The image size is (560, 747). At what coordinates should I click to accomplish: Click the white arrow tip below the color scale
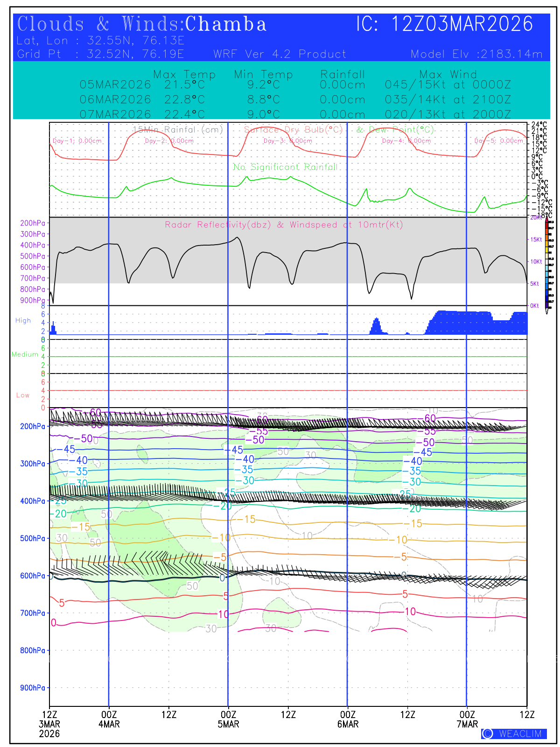point(547,311)
